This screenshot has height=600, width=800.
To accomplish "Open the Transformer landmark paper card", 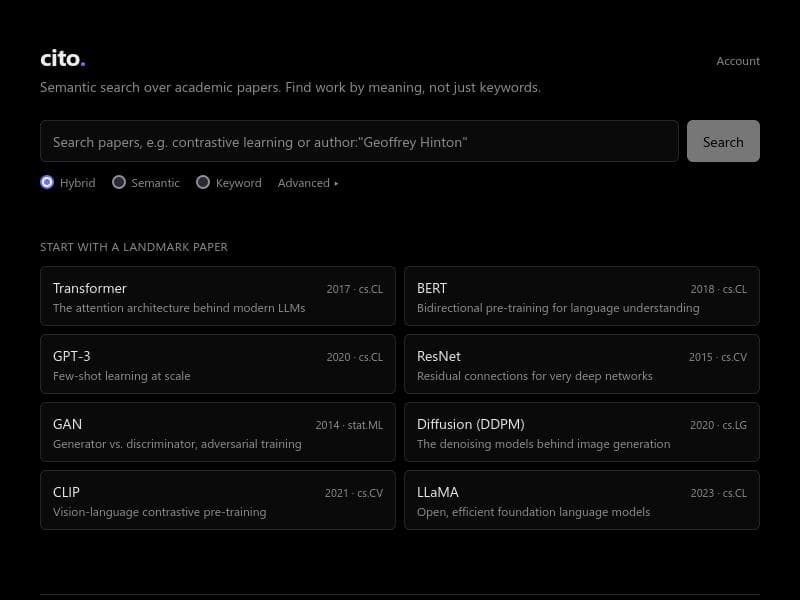I will tap(218, 296).
